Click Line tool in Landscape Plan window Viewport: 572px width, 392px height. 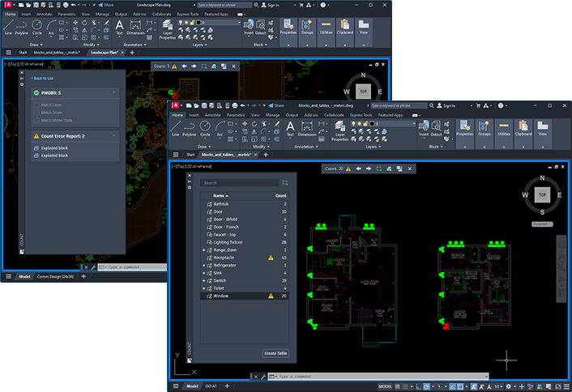[8, 28]
